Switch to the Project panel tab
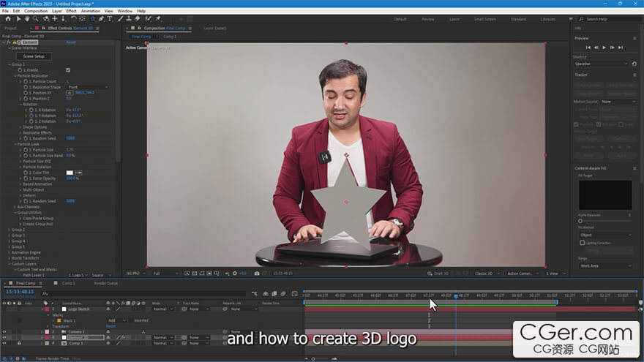Viewport: 644px width, 362px height. point(10,29)
